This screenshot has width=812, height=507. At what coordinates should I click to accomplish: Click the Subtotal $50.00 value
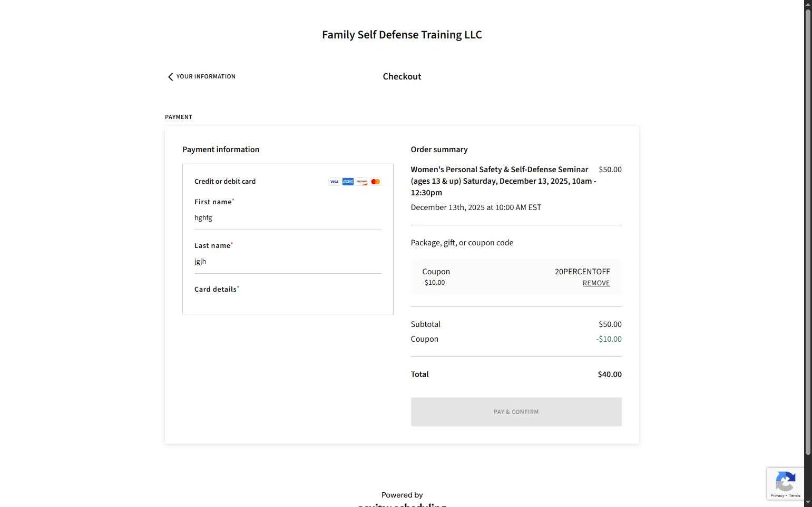[610, 324]
